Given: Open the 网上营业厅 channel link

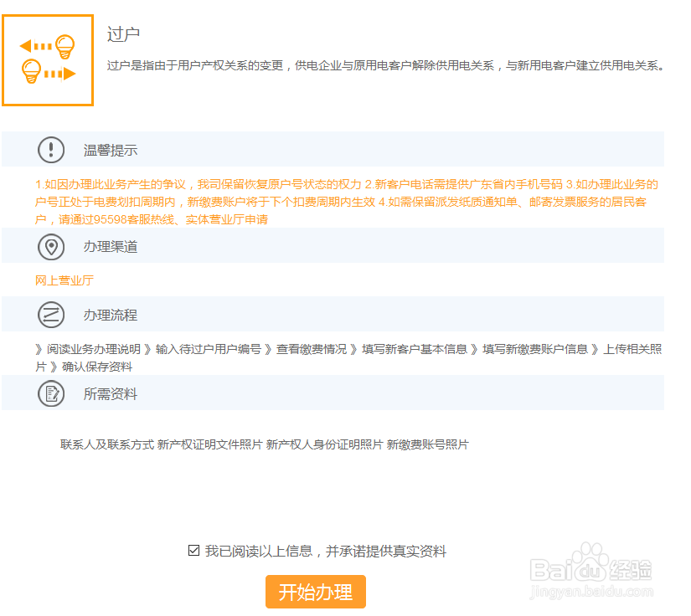Looking at the screenshot, I should [x=64, y=280].
